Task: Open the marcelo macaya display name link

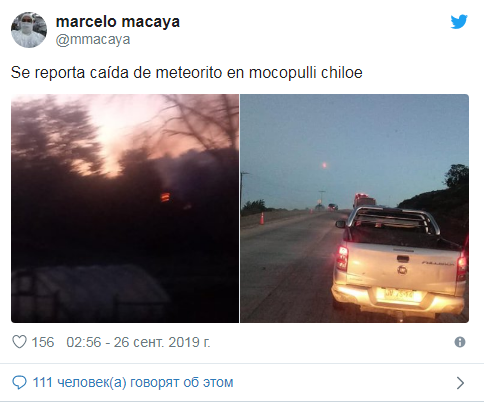Action: pyautogui.click(x=118, y=22)
